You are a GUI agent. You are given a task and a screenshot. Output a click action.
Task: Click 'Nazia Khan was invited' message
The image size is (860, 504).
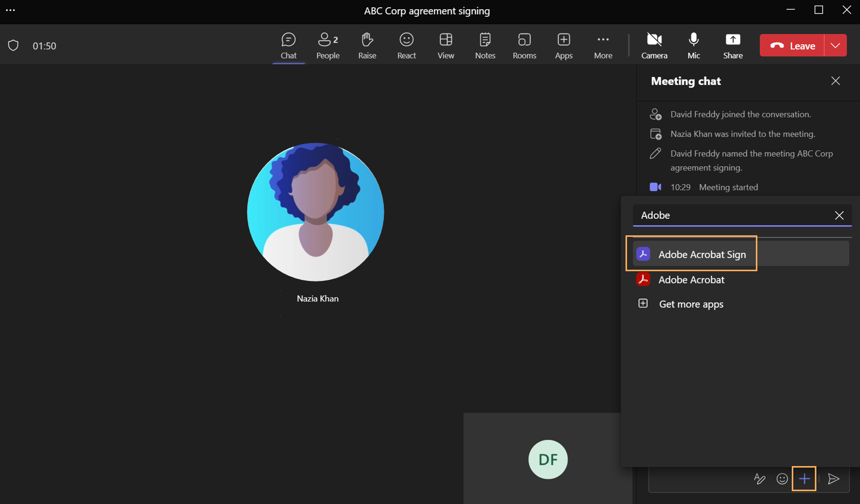pos(742,134)
